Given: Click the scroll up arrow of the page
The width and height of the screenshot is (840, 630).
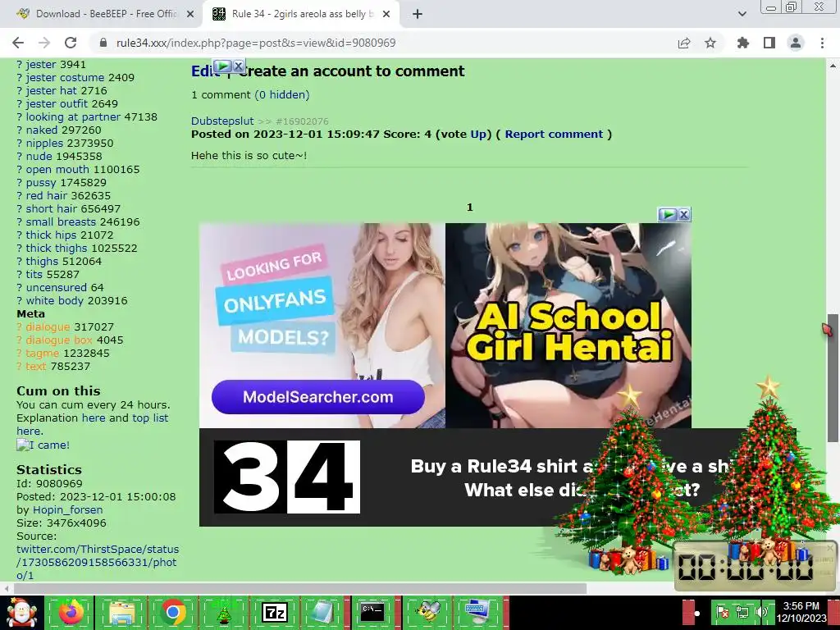Looking at the screenshot, I should [833, 66].
